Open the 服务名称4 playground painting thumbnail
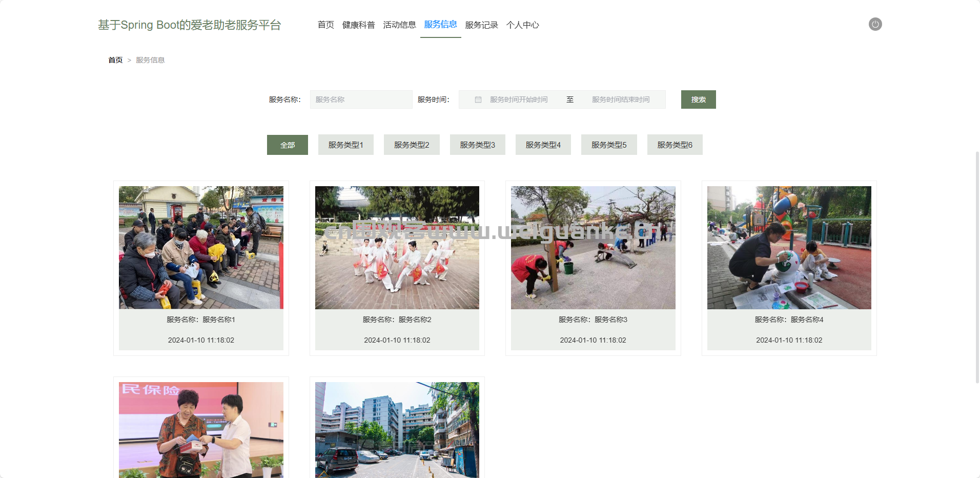The height and width of the screenshot is (478, 980). pyautogui.click(x=789, y=248)
